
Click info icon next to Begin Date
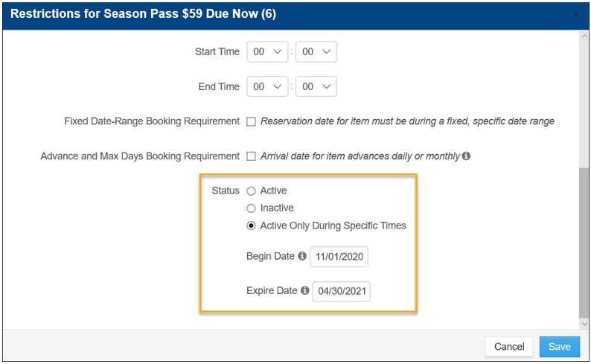click(302, 256)
